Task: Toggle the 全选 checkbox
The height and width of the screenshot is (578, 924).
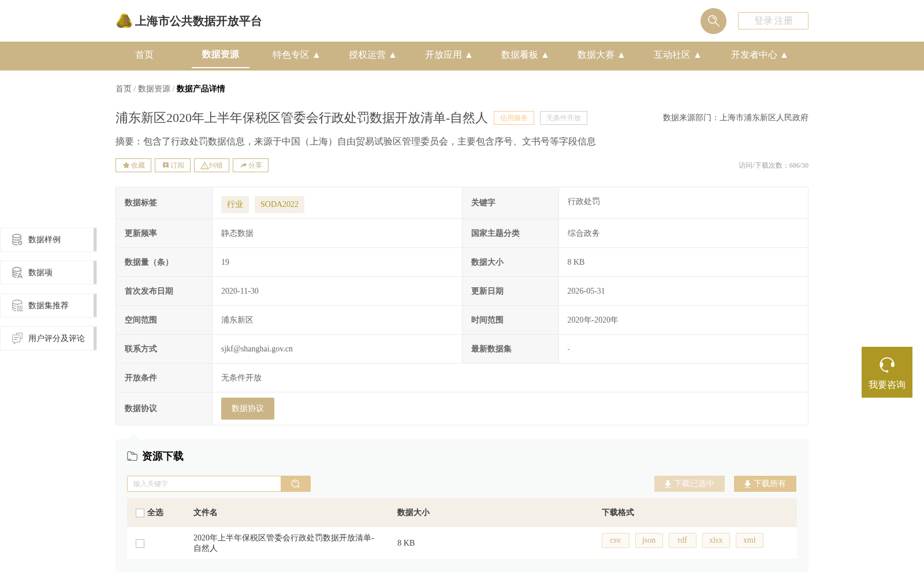Action: point(140,513)
